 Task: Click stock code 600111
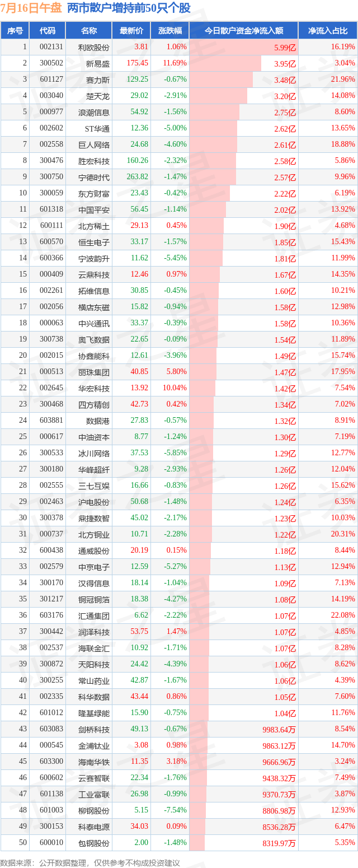51,226
